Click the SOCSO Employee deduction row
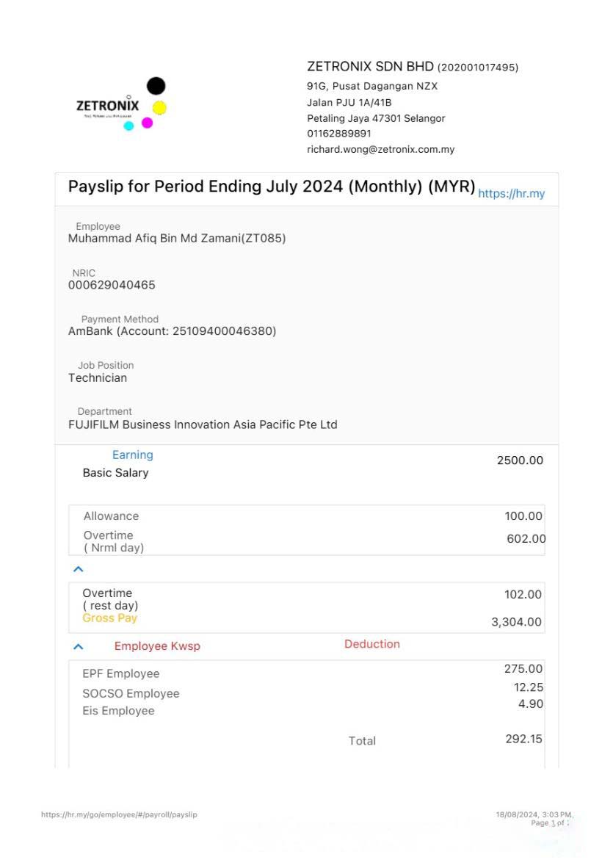Screen dimensions: 613x868 point(131,693)
